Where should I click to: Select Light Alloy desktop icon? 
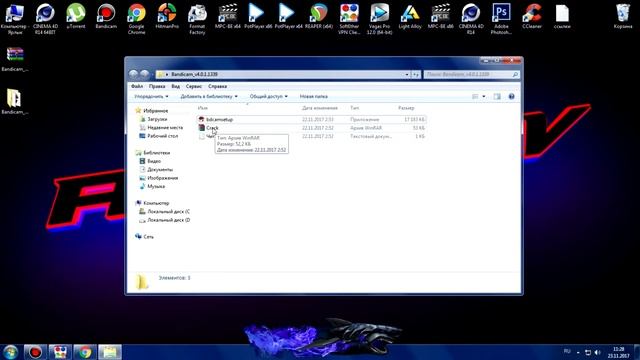point(410,16)
